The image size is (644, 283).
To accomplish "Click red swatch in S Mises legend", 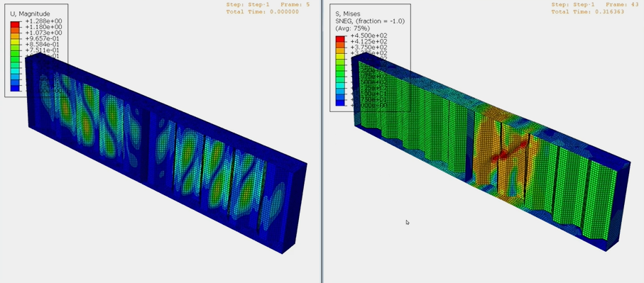I will point(340,38).
